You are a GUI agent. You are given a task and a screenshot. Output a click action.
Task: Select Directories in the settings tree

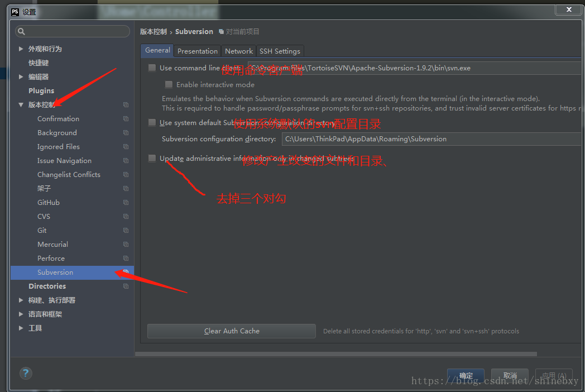click(x=47, y=286)
